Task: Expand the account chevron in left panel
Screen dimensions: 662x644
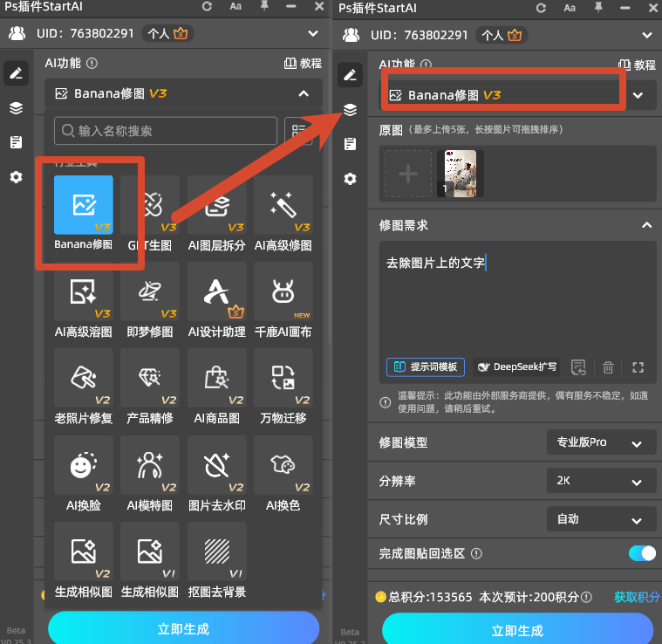Action: 313,33
